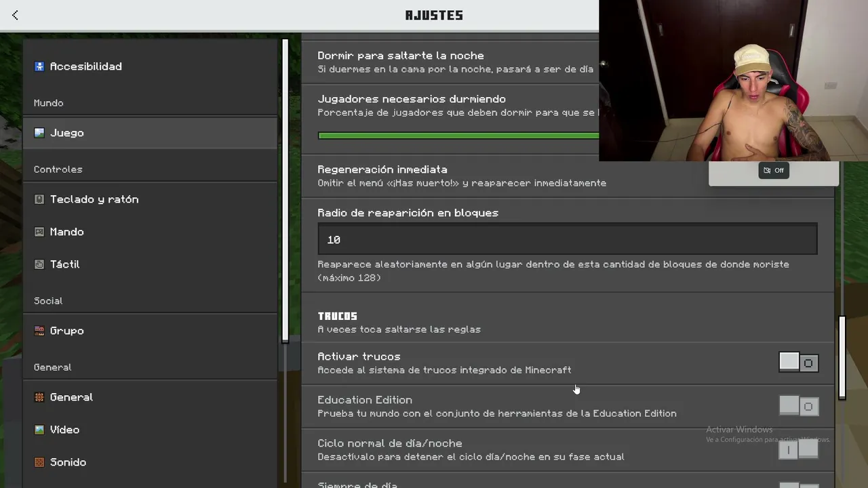This screenshot has height=488, width=868.
Task: Click "Jugadores necesarios durmiendo" label
Action: point(412,99)
